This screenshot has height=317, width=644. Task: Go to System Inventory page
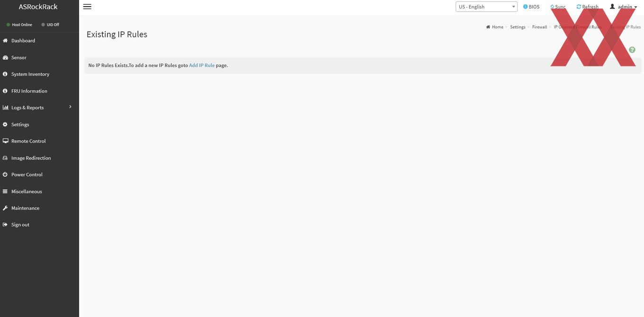click(x=30, y=74)
